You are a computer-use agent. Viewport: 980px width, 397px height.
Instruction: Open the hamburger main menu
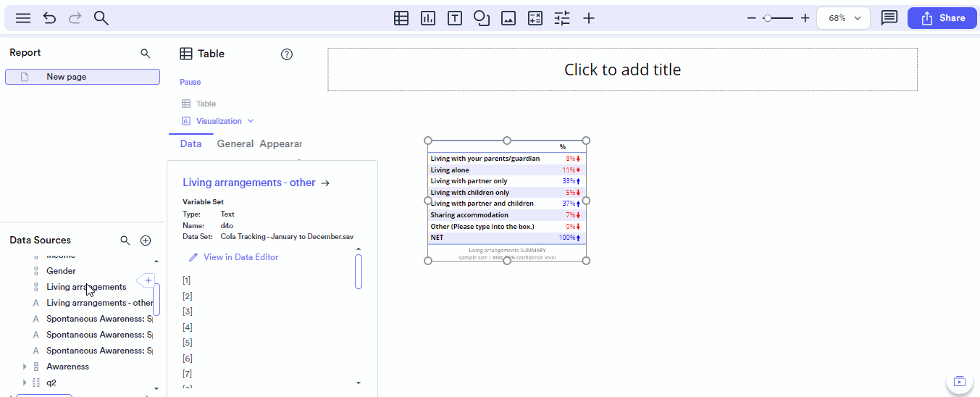click(23, 18)
